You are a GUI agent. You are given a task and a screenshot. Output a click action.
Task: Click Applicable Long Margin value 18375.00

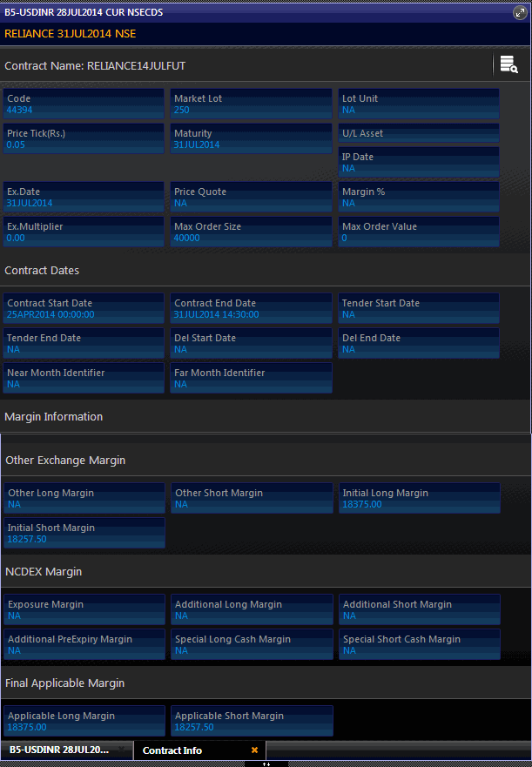27,727
